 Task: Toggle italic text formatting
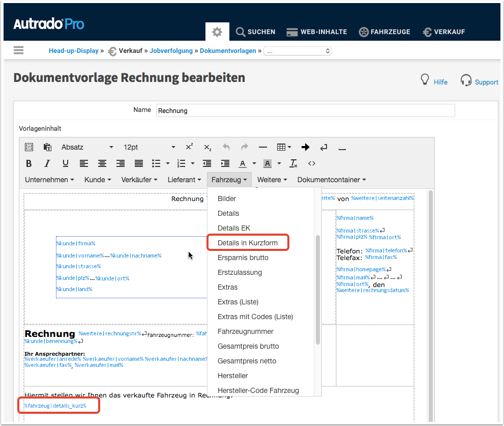(x=47, y=163)
